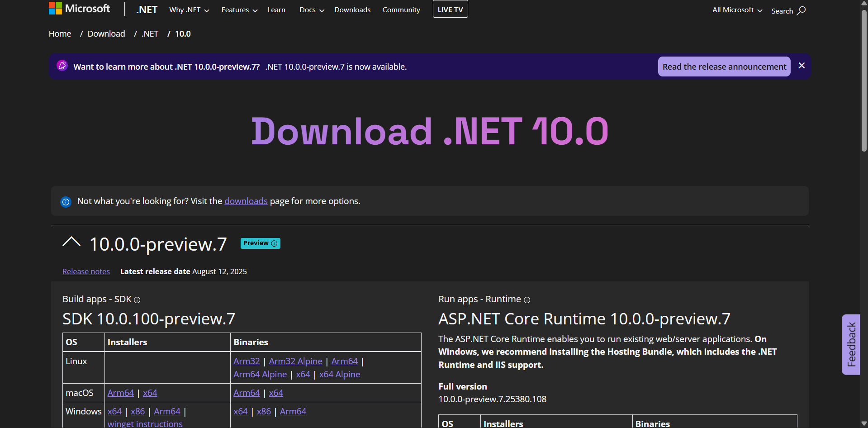Download Linux Arm64 SDK binary

click(344, 361)
